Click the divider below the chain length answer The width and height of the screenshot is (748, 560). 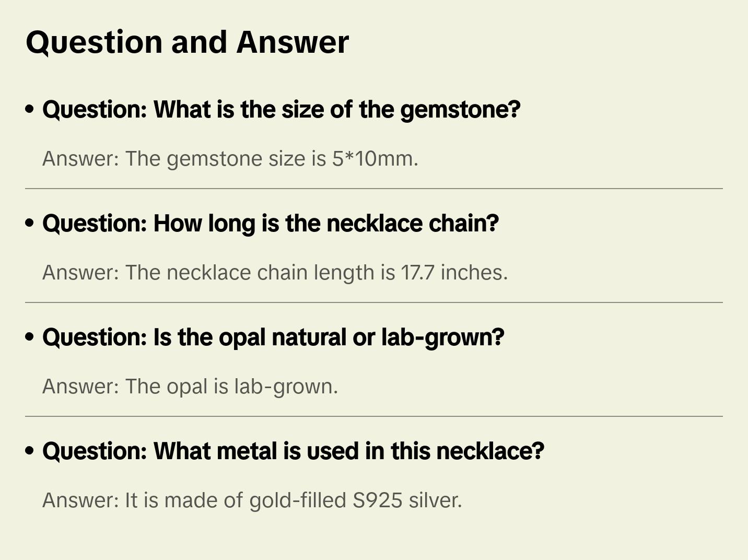374,302
